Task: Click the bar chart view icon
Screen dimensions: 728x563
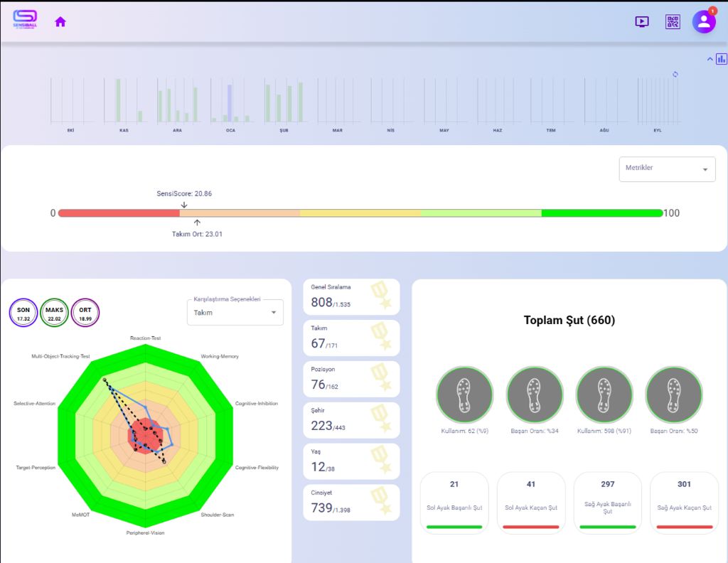Action: pos(722,59)
